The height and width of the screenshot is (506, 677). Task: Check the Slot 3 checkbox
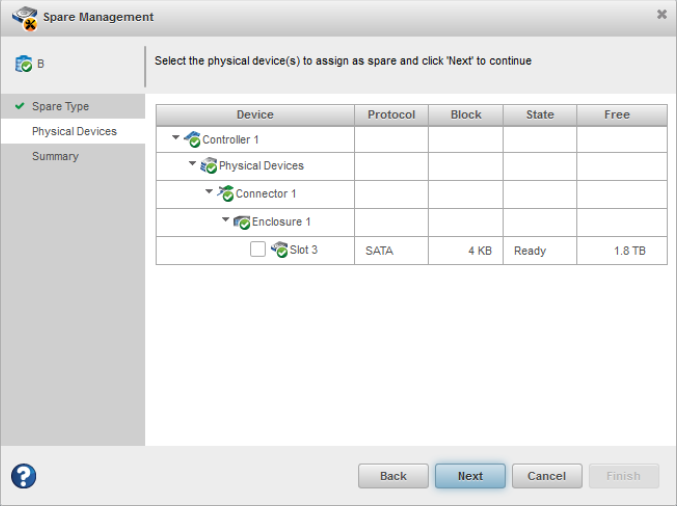coord(258,250)
